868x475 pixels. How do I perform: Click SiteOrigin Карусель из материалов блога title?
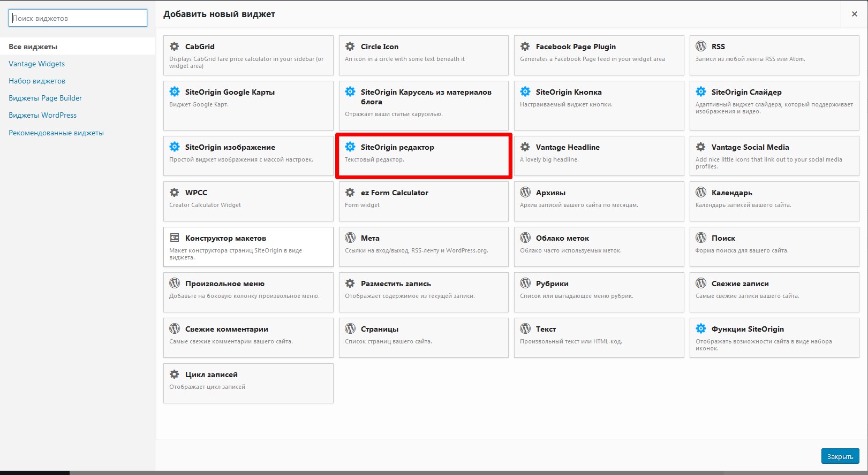[426, 97]
